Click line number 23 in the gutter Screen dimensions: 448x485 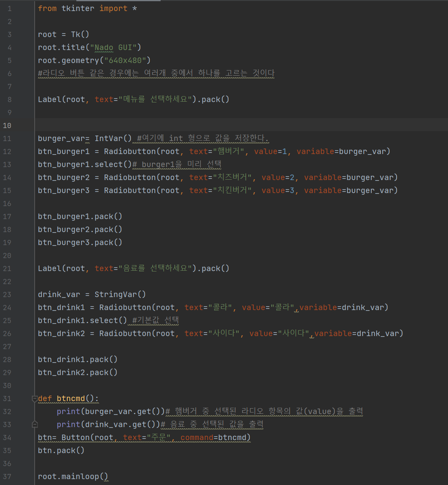7,295
